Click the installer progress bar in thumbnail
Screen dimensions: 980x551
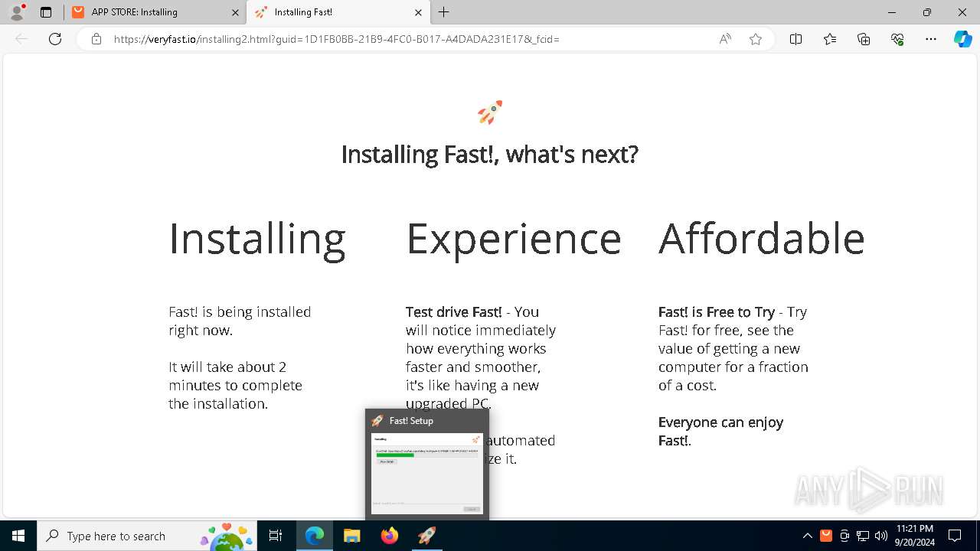(x=426, y=455)
